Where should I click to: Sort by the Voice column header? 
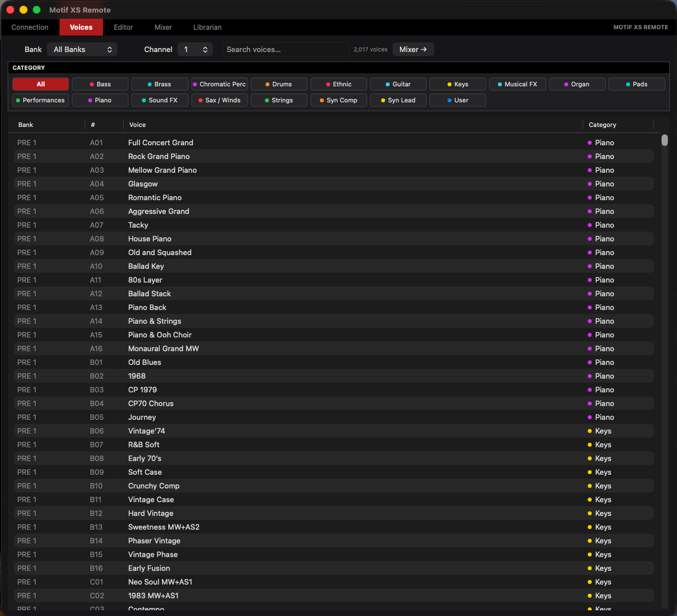[x=353, y=125]
